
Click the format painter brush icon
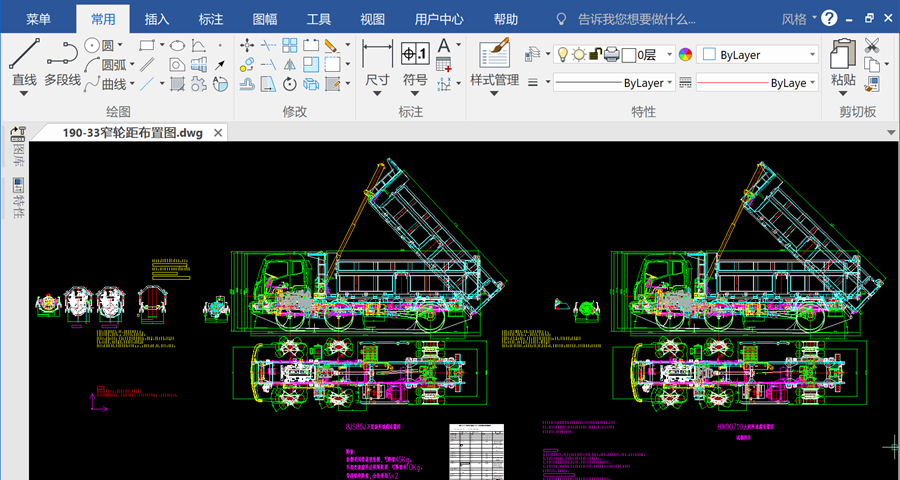872,84
